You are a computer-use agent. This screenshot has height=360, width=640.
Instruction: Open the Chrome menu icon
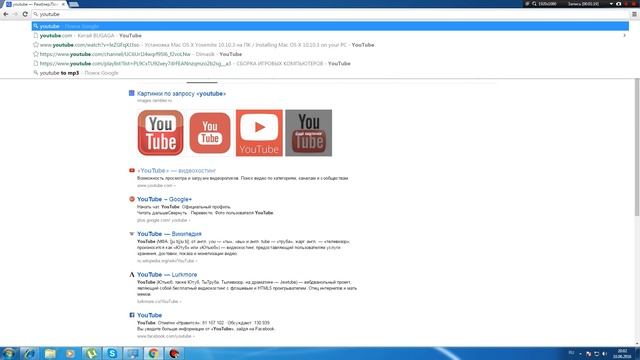click(634, 14)
